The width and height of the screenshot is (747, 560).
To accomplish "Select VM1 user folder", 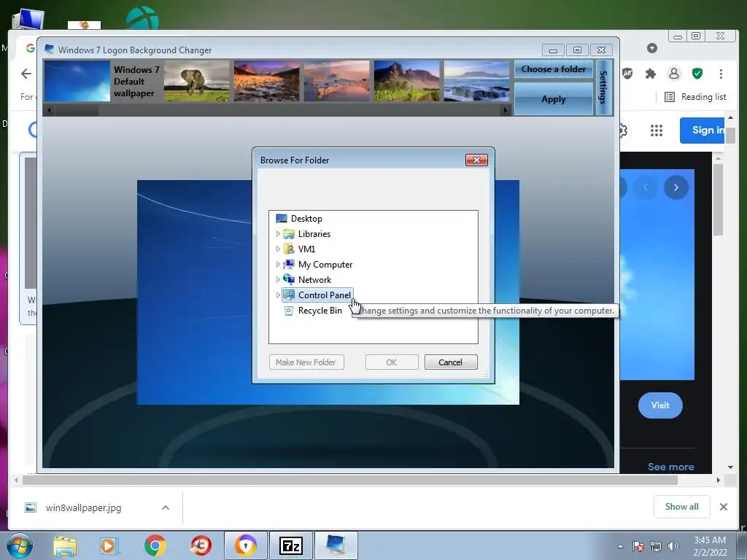I will click(306, 249).
